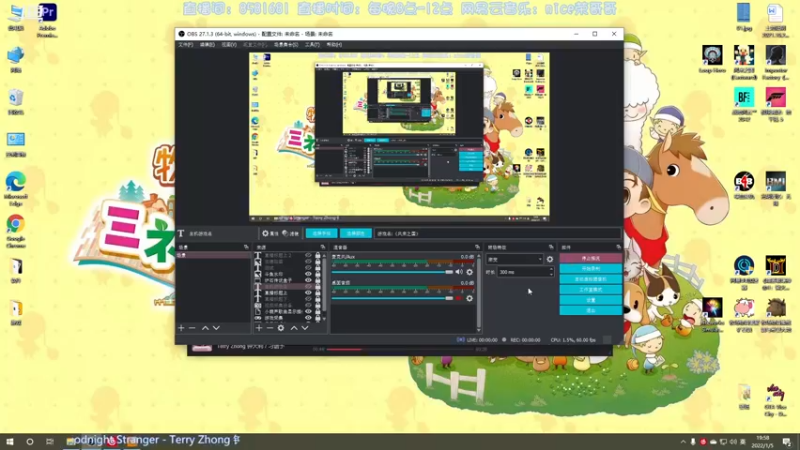Click 麦克风/Aux volume slider
The height and width of the screenshot is (450, 800).
tap(392, 272)
